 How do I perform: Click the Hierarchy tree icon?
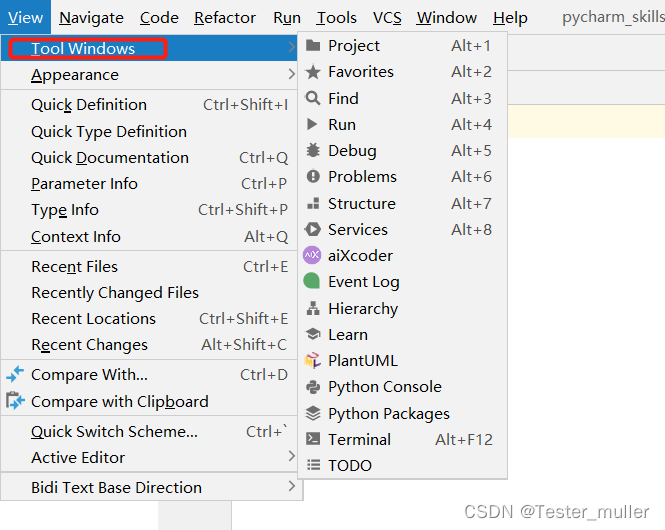click(313, 308)
